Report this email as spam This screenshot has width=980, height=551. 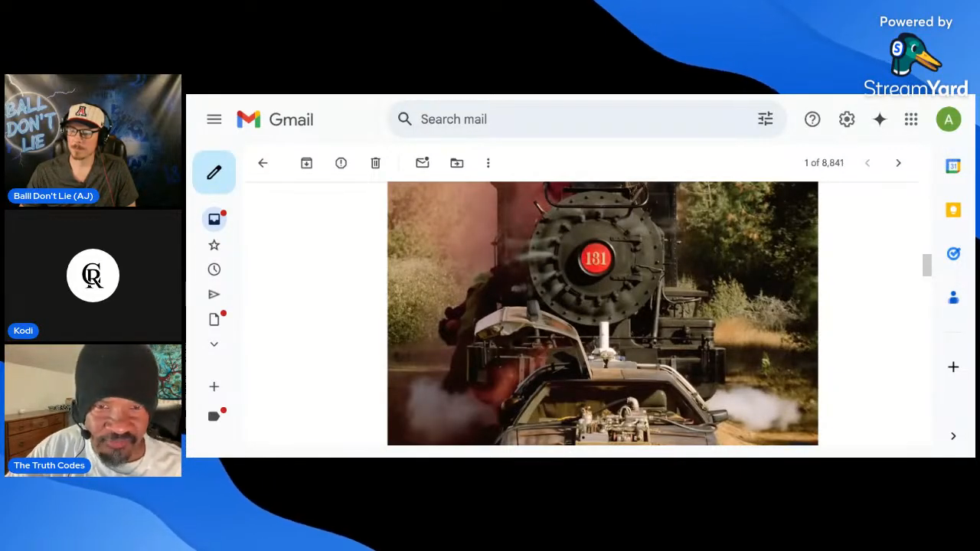341,163
